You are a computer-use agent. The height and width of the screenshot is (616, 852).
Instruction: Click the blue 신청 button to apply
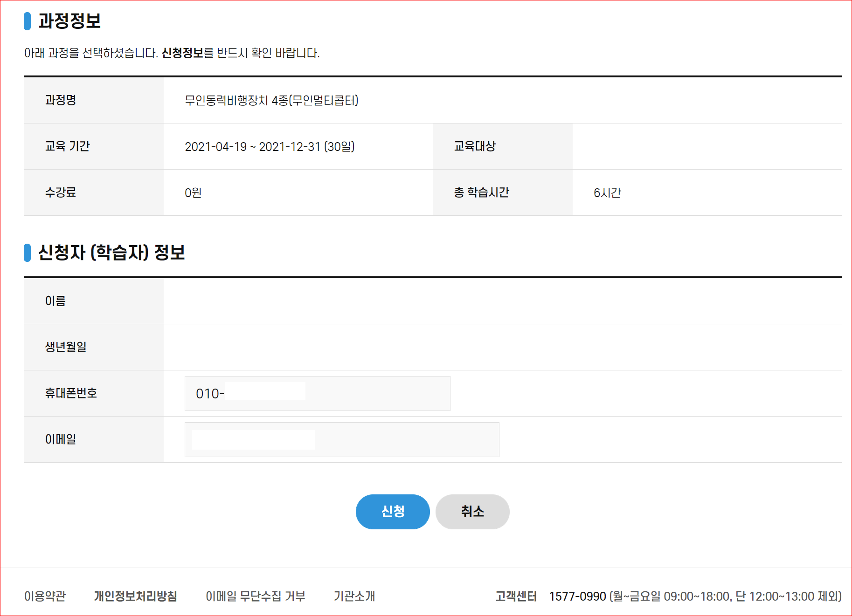click(392, 511)
